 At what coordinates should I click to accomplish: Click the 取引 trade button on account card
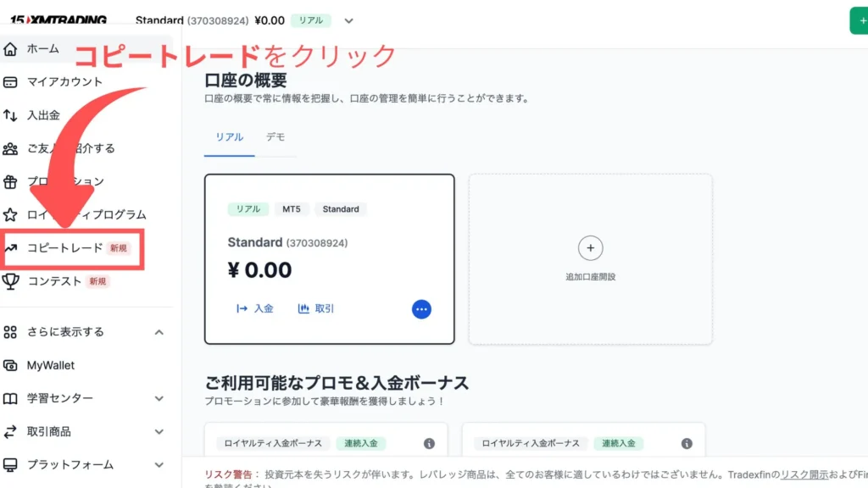pyautogui.click(x=316, y=309)
